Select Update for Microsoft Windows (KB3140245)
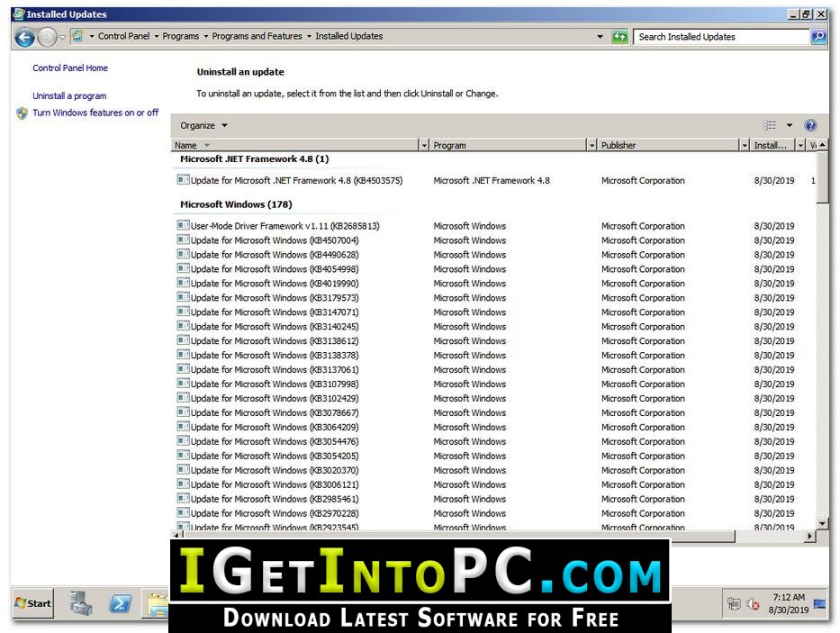Viewport: 840px width, 633px height. [275, 327]
